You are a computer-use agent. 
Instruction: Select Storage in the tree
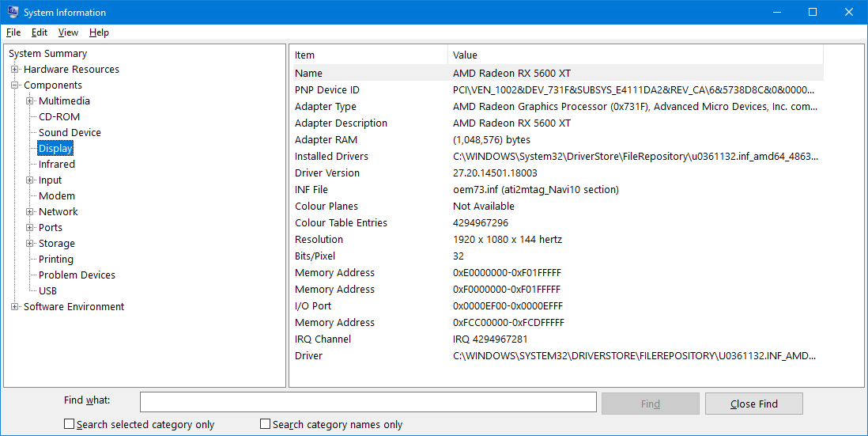click(x=56, y=243)
